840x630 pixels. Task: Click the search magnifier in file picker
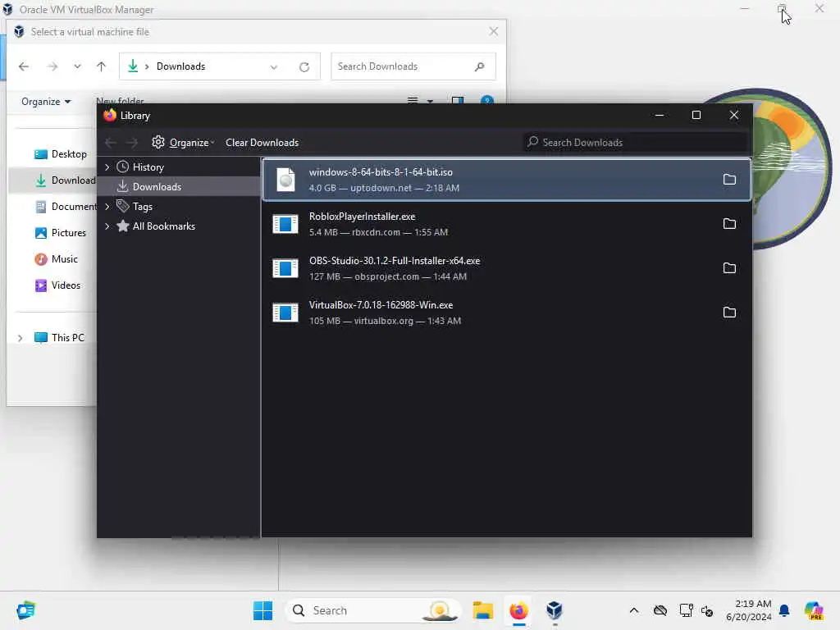click(479, 66)
